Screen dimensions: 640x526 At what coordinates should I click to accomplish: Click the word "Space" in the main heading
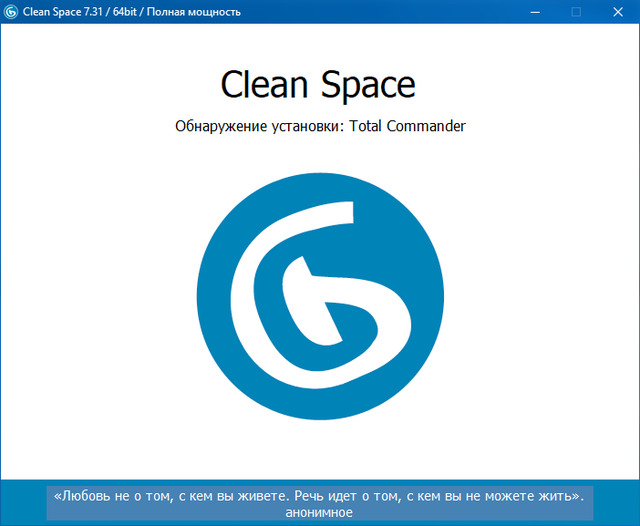pyautogui.click(x=367, y=84)
